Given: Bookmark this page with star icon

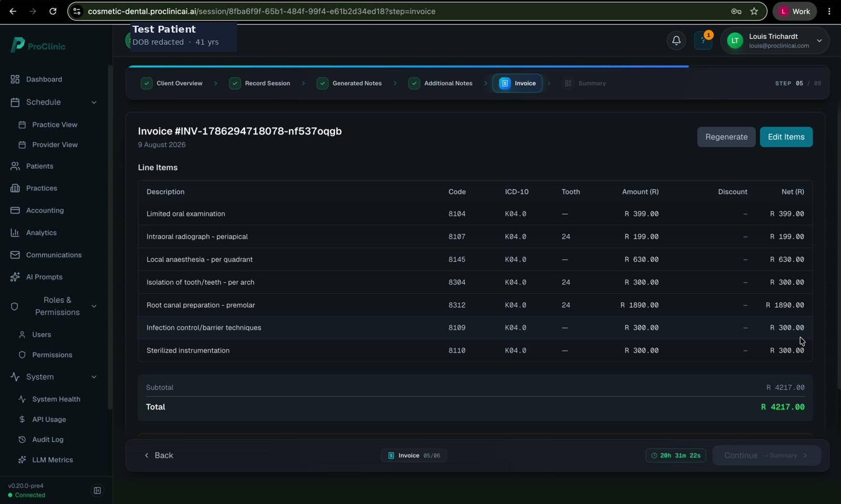Looking at the screenshot, I should point(754,11).
